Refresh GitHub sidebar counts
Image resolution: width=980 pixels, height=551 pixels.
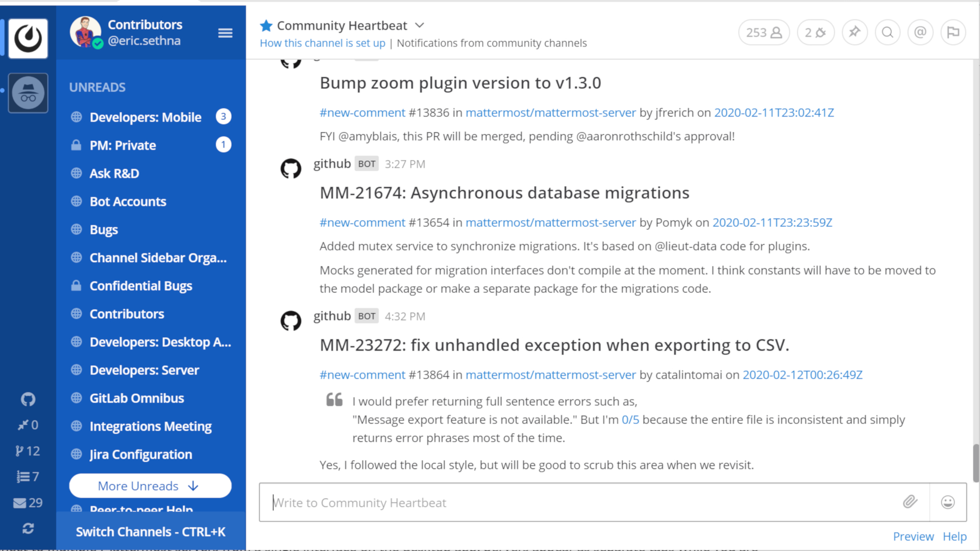[x=28, y=529]
